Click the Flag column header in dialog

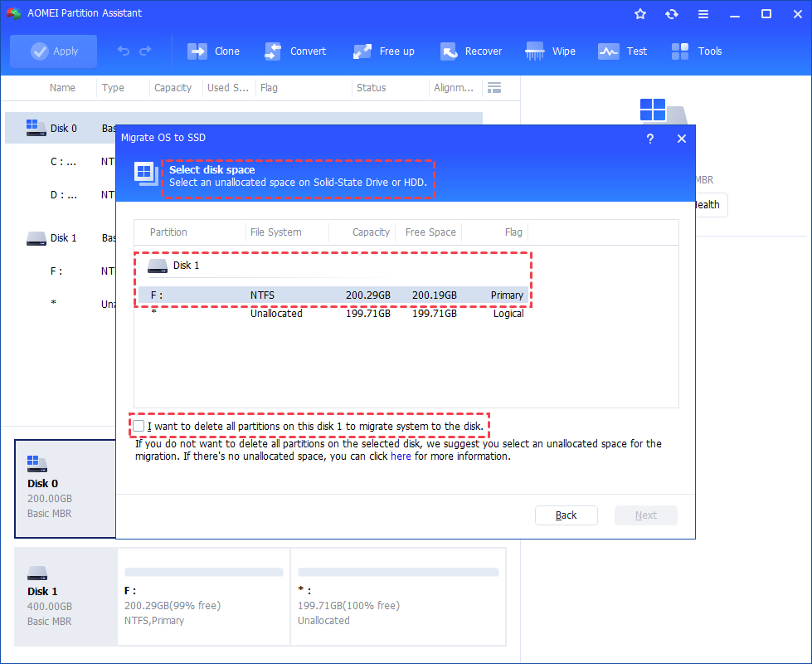(513, 232)
